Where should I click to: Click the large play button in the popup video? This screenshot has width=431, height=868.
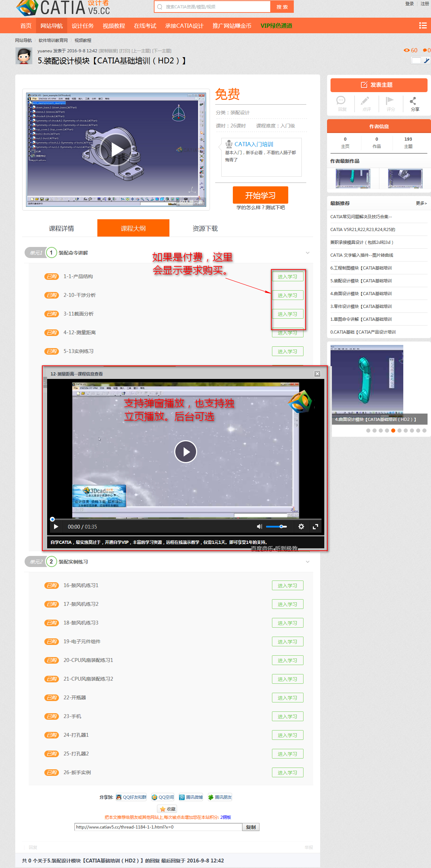pos(185,452)
